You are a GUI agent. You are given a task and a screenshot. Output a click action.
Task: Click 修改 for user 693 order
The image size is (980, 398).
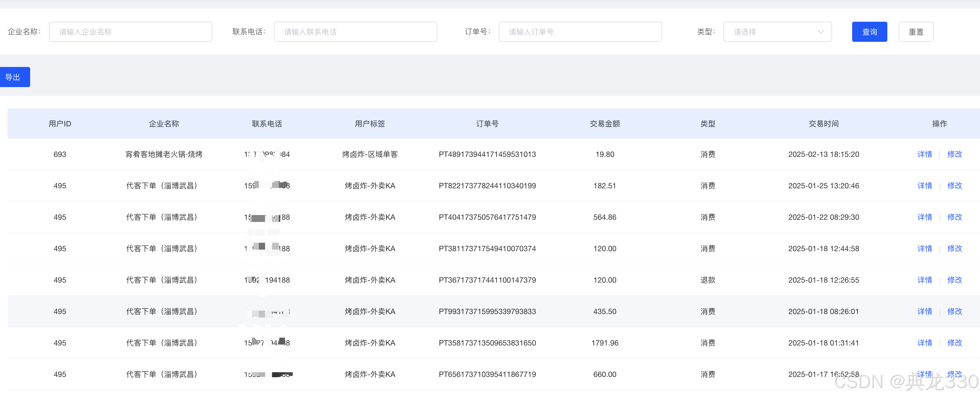954,154
